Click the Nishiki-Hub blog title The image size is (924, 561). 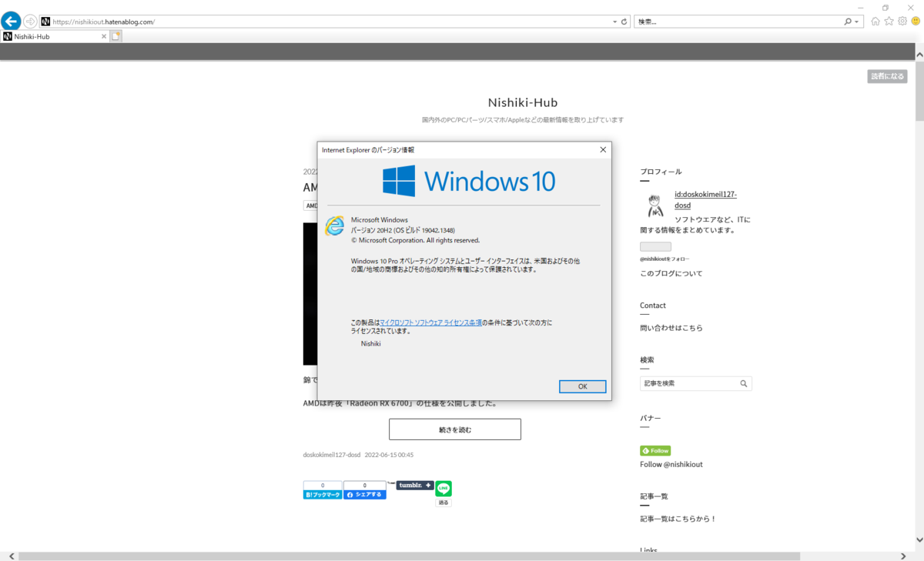523,102
